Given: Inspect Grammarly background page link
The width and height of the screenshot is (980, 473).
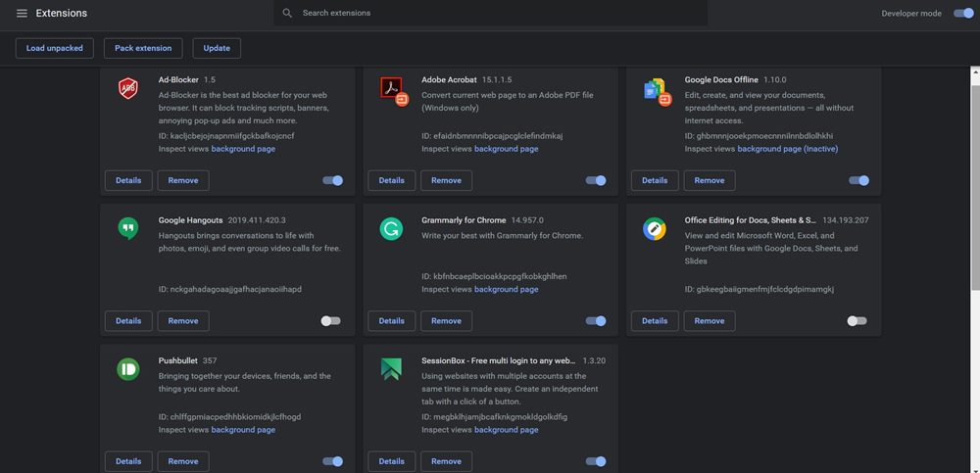Looking at the screenshot, I should click(x=507, y=290).
